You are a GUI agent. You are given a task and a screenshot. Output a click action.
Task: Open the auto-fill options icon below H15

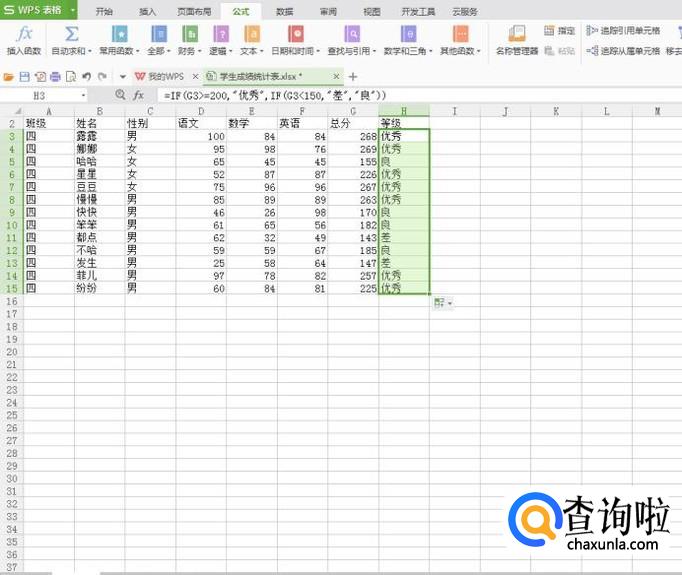click(x=443, y=303)
